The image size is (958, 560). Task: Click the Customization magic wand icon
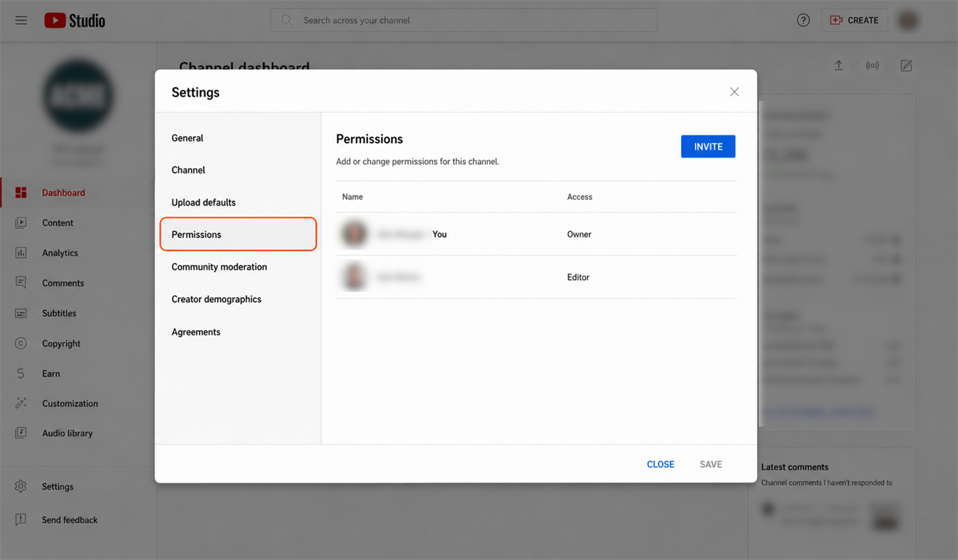coord(21,403)
